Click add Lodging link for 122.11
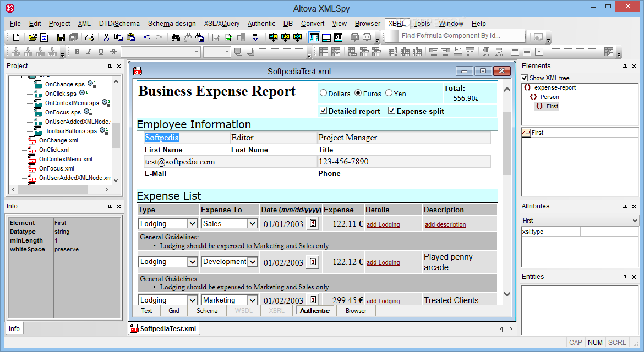 pos(383,224)
